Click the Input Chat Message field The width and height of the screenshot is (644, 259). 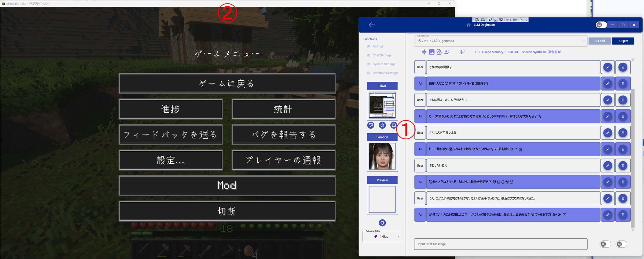501,244
